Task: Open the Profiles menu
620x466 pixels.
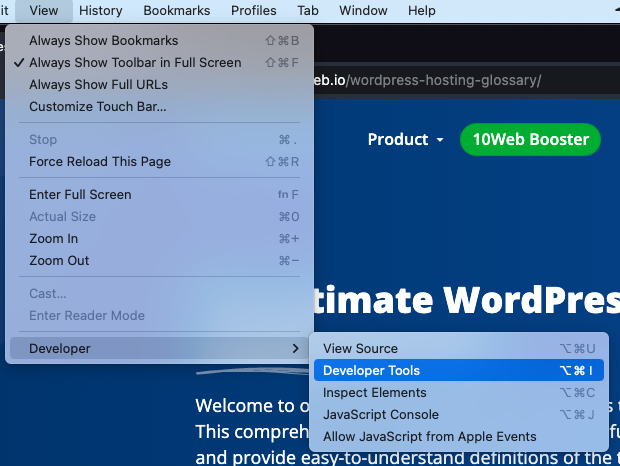Action: click(x=253, y=11)
